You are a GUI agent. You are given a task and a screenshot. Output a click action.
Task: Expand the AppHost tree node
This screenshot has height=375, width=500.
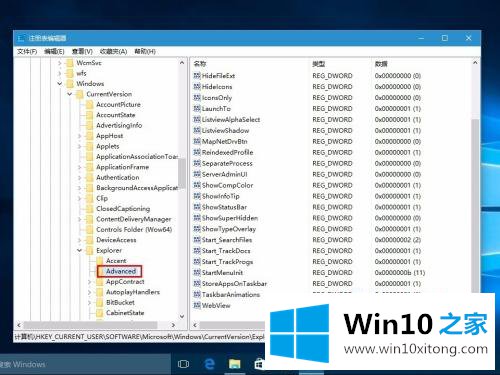point(79,136)
